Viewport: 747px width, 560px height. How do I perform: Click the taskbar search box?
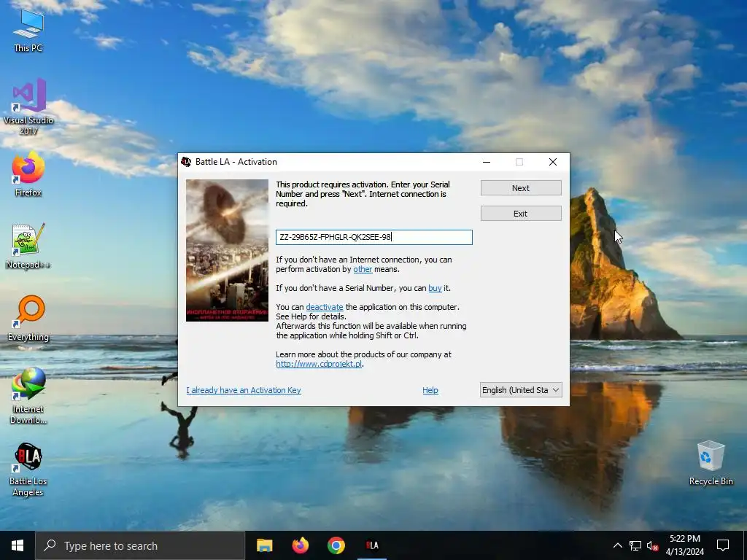(140, 545)
